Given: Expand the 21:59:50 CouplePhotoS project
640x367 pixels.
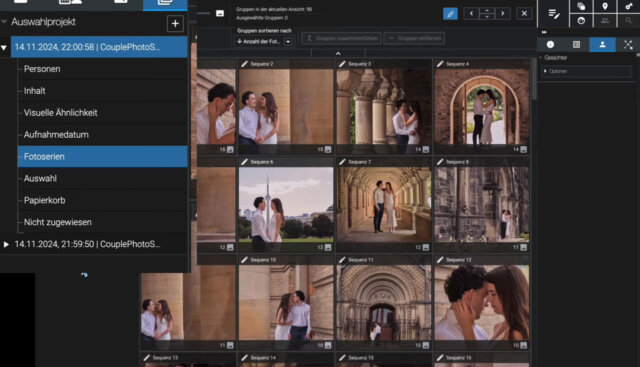Looking at the screenshot, I should click(6, 244).
